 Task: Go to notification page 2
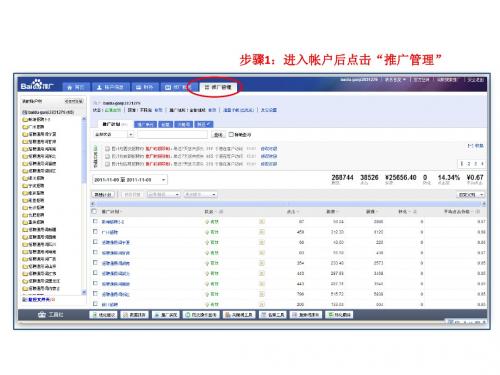pyautogui.click(x=469, y=164)
